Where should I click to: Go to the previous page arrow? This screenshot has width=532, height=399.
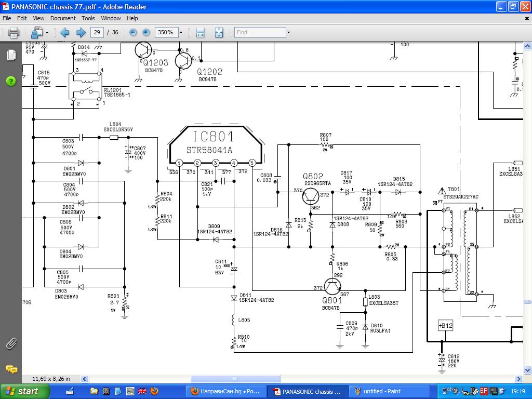[65, 32]
